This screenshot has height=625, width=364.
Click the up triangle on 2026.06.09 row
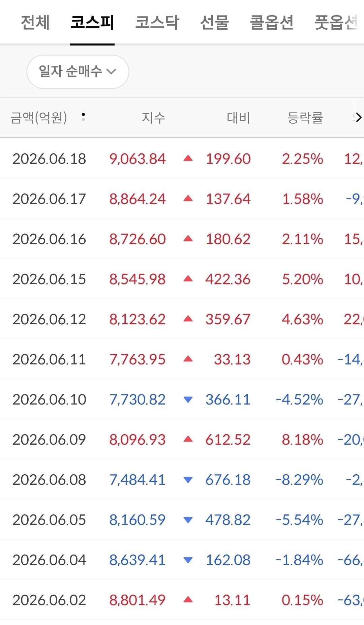click(188, 439)
